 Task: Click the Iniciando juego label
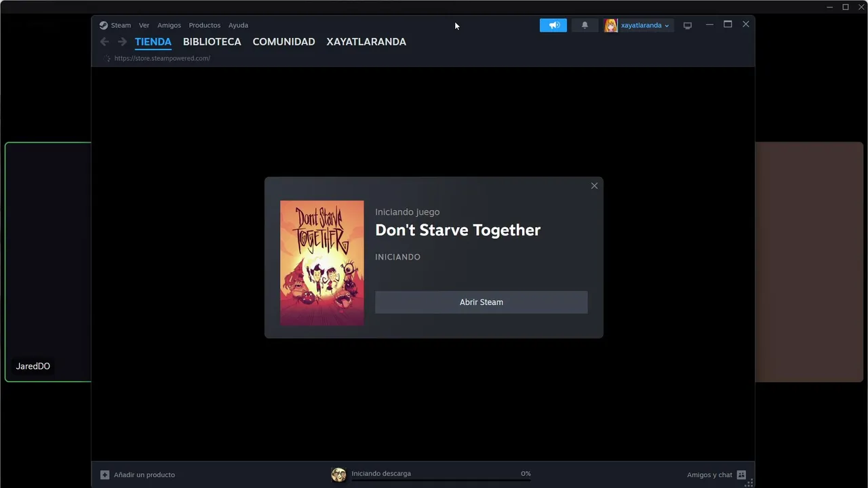(407, 212)
